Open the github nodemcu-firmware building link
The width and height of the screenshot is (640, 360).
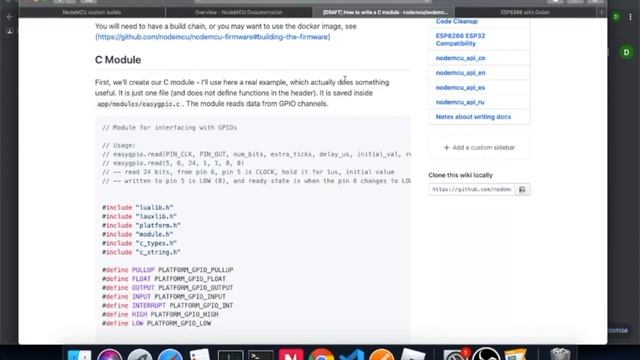pyautogui.click(x=213, y=37)
